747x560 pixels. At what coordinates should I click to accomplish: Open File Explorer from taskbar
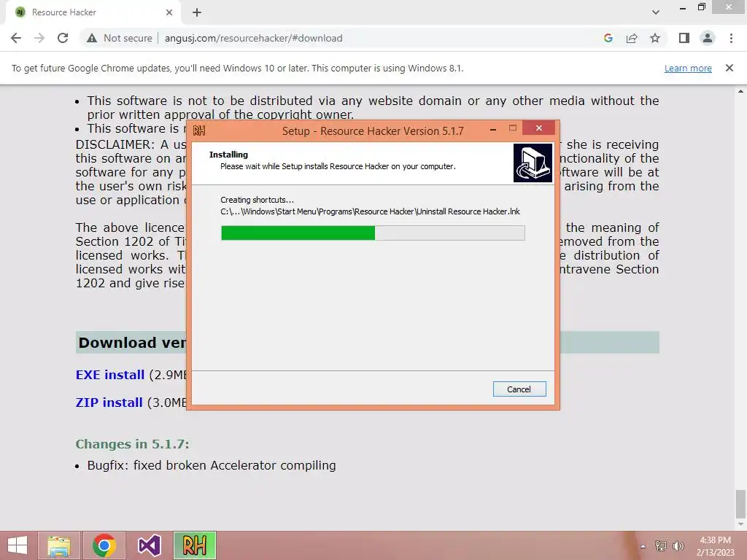pos(59,545)
